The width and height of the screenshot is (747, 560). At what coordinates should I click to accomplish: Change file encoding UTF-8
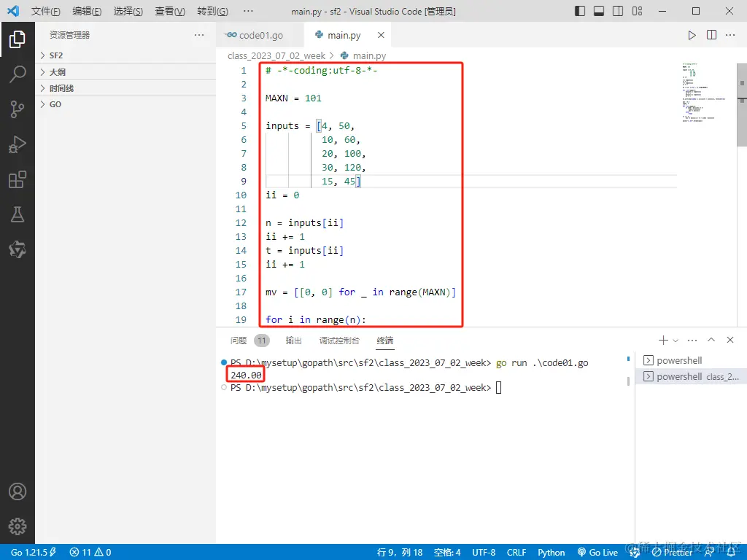(x=484, y=552)
